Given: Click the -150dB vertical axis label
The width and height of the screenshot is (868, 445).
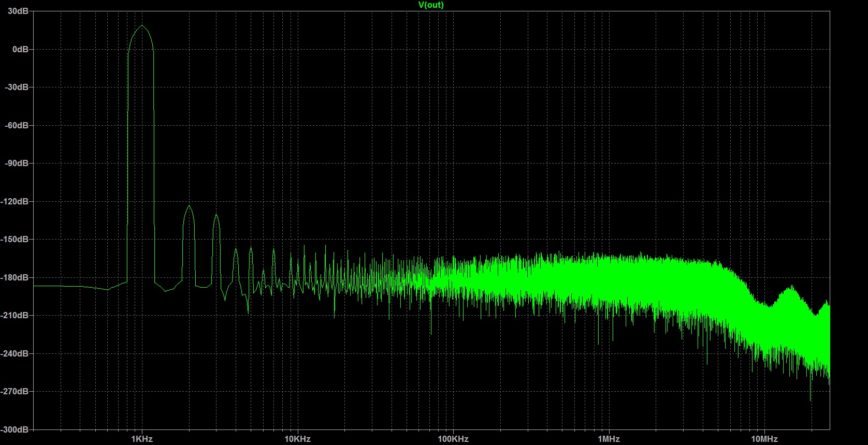Looking at the screenshot, I should pyautogui.click(x=15, y=239).
